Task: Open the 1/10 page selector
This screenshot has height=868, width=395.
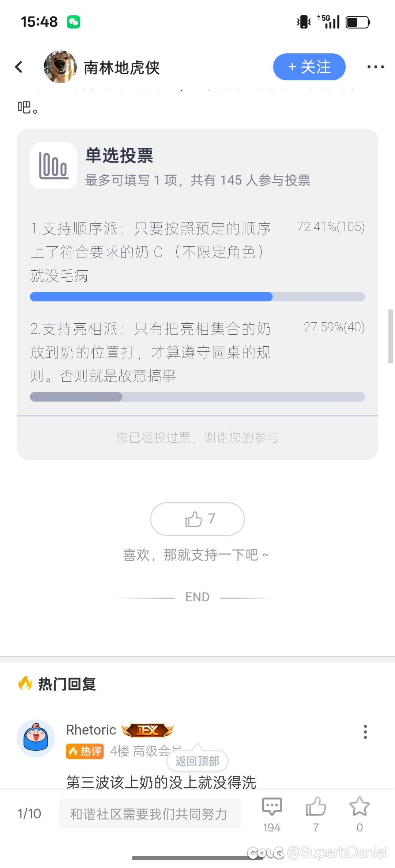Action: [29, 814]
